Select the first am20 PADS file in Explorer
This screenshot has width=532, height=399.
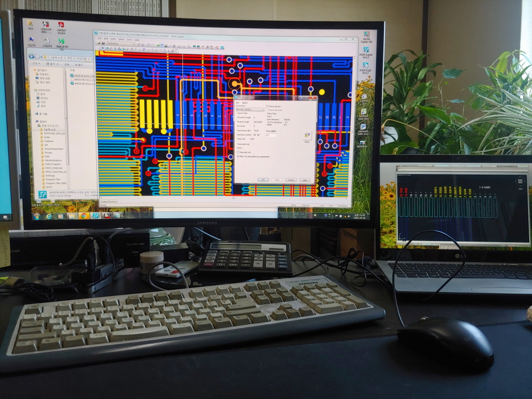tap(82, 76)
